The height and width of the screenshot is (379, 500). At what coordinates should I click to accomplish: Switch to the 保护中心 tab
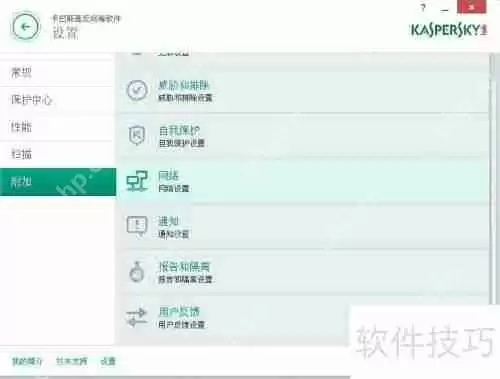(x=57, y=100)
